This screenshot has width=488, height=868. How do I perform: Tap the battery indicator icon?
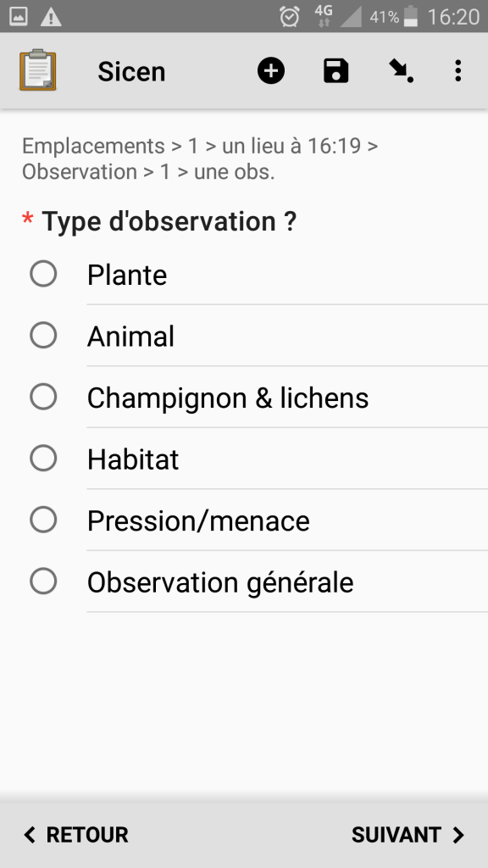pos(411,16)
